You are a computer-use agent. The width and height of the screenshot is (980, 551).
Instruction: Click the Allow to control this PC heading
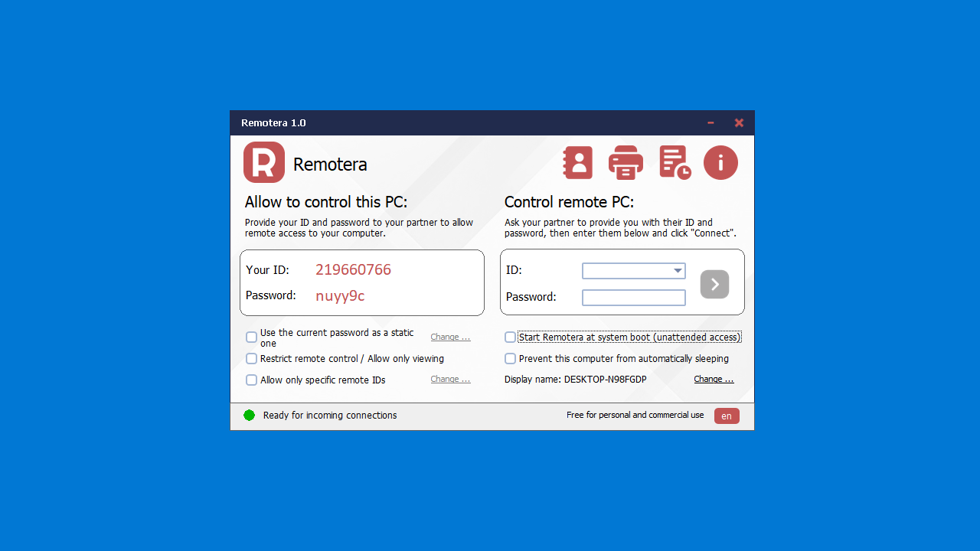pos(326,202)
